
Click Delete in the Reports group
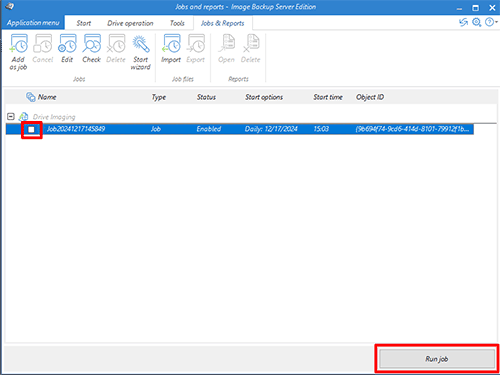[251, 49]
